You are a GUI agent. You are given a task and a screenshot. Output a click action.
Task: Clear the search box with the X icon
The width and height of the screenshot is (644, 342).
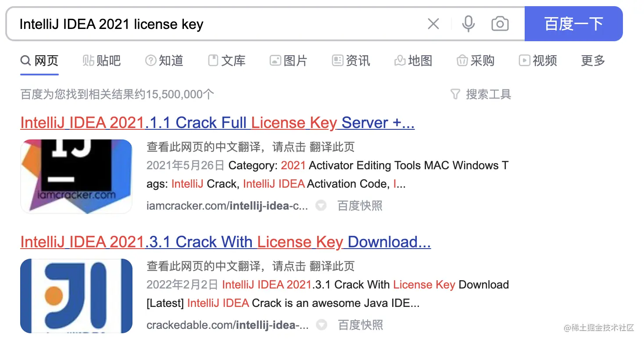pos(433,24)
